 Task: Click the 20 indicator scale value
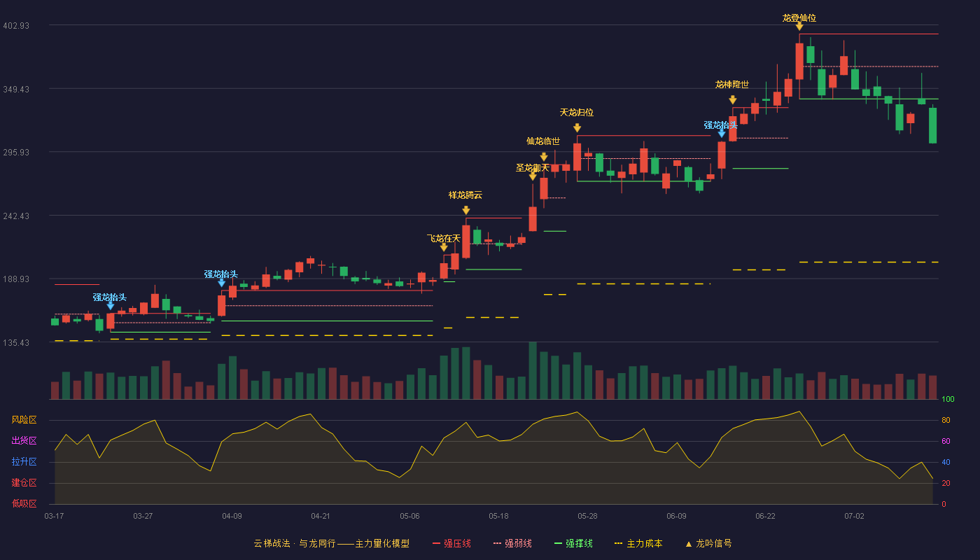(946, 483)
